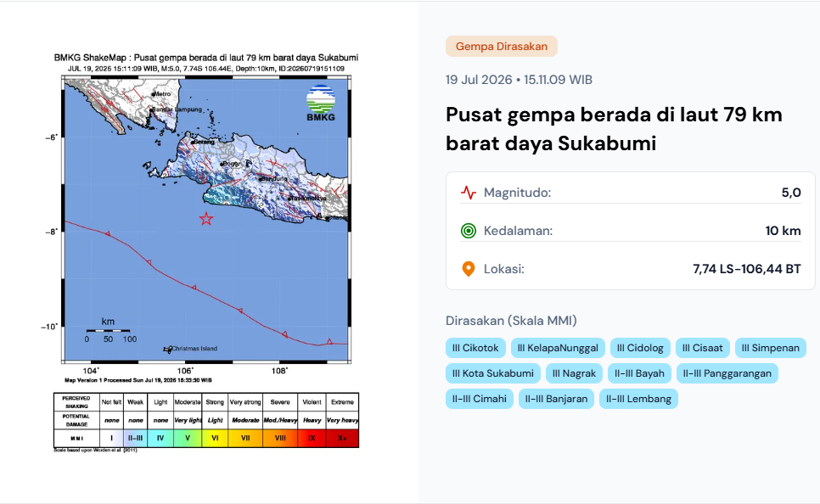Screen dimensions: 820x504
Task: Click the PERCEIVED SHAKING legend header
Action: pos(76,402)
